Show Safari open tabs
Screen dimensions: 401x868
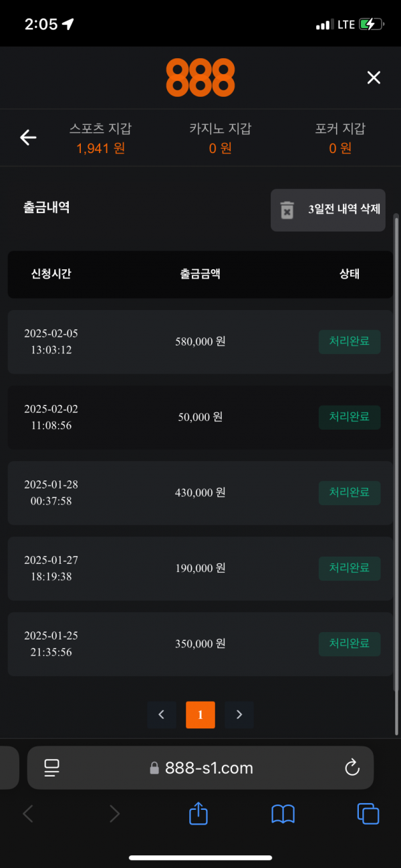click(368, 813)
